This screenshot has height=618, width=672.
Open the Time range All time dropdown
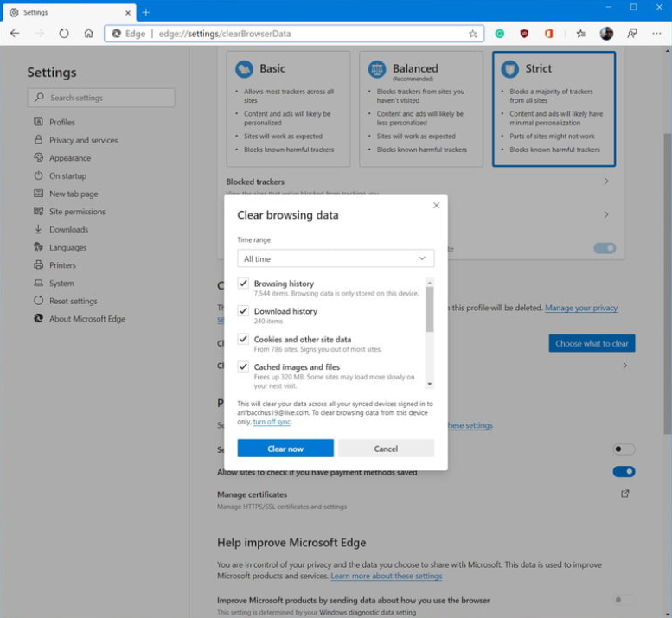(x=336, y=258)
